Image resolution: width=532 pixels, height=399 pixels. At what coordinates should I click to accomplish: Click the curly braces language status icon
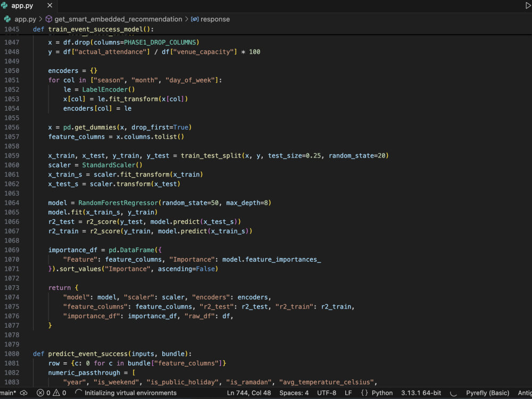pyautogui.click(x=364, y=393)
